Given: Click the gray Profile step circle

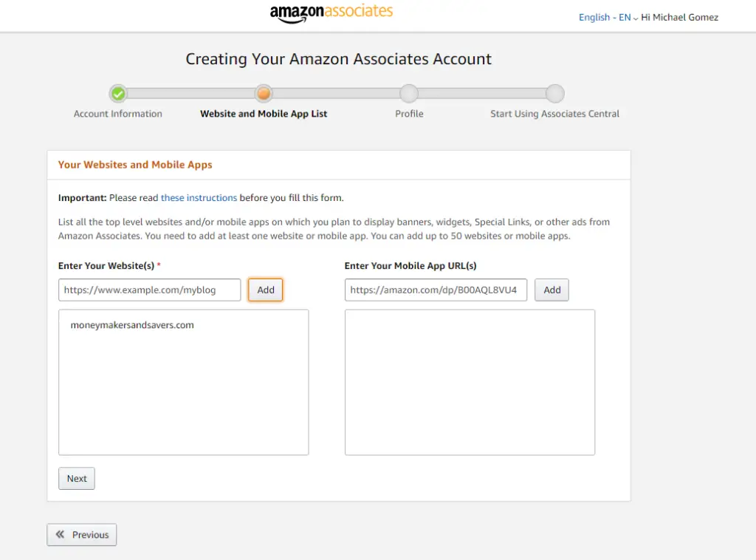Looking at the screenshot, I should [409, 94].
